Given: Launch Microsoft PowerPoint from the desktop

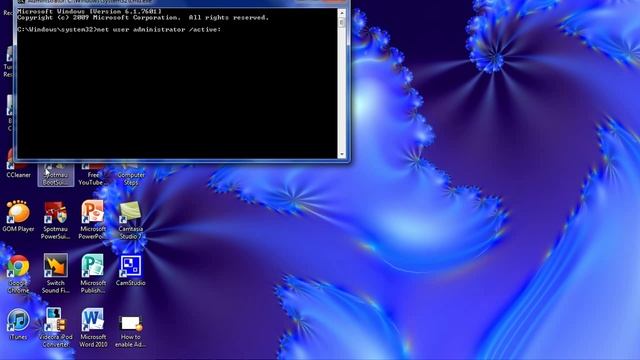Looking at the screenshot, I should [93, 220].
